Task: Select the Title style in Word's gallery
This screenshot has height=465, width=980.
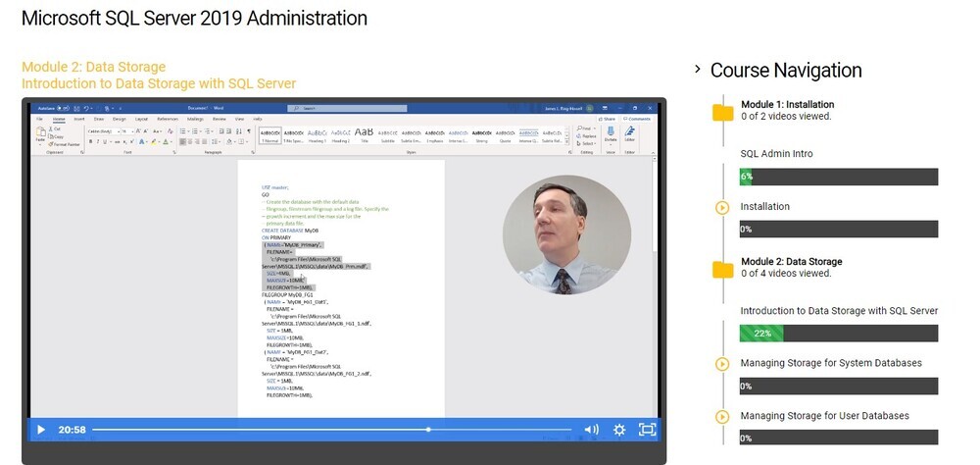Action: tap(365, 135)
